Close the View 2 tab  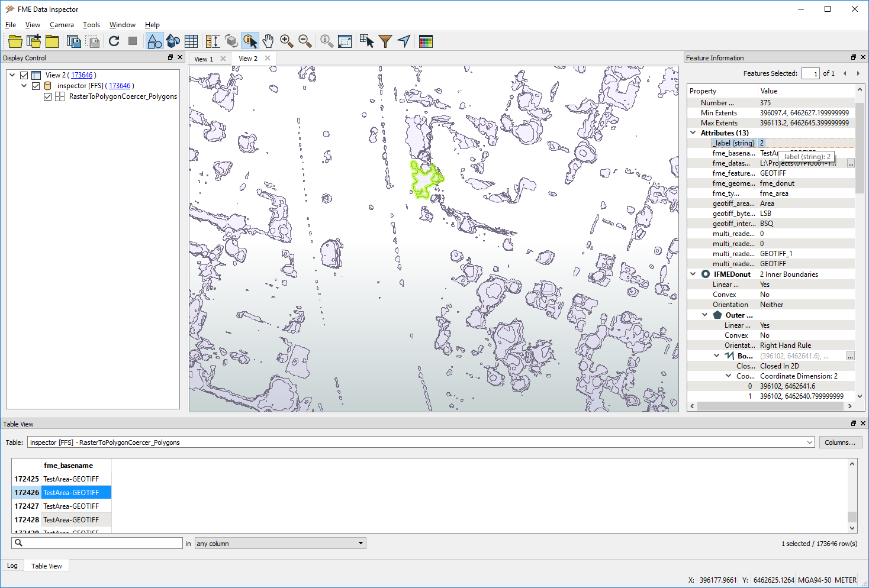[x=268, y=58]
